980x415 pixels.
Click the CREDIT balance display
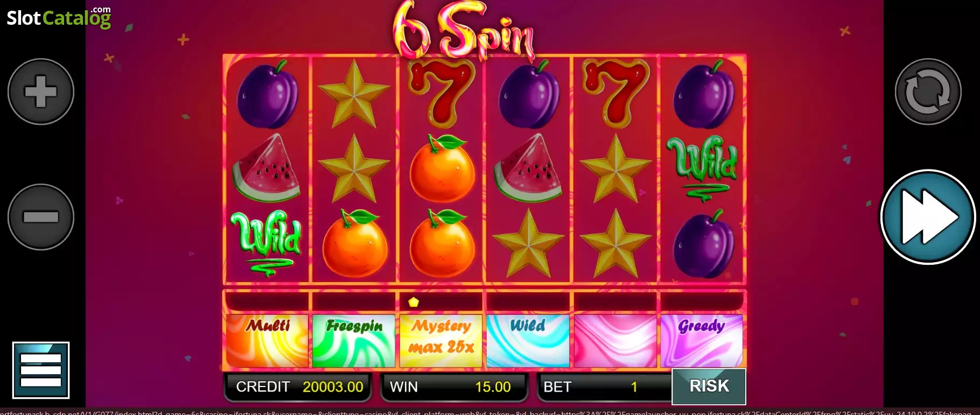298,387
